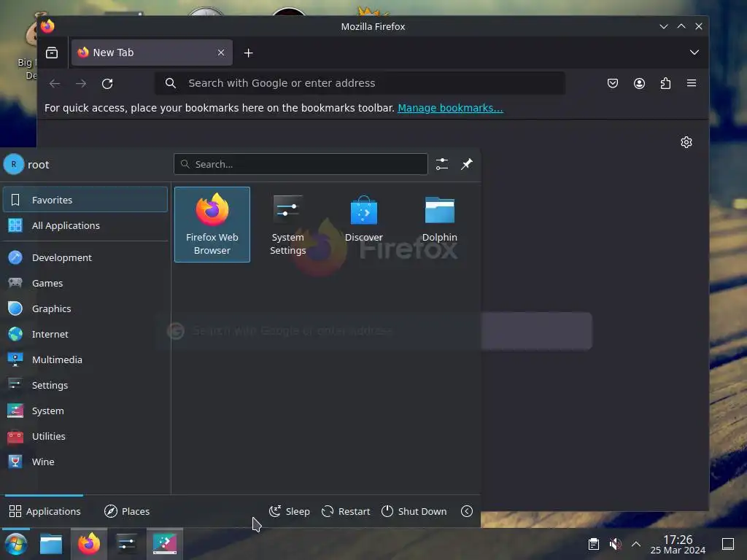Screen dimensions: 747x560
Task: Open muted volume tray icon
Action: point(615,544)
